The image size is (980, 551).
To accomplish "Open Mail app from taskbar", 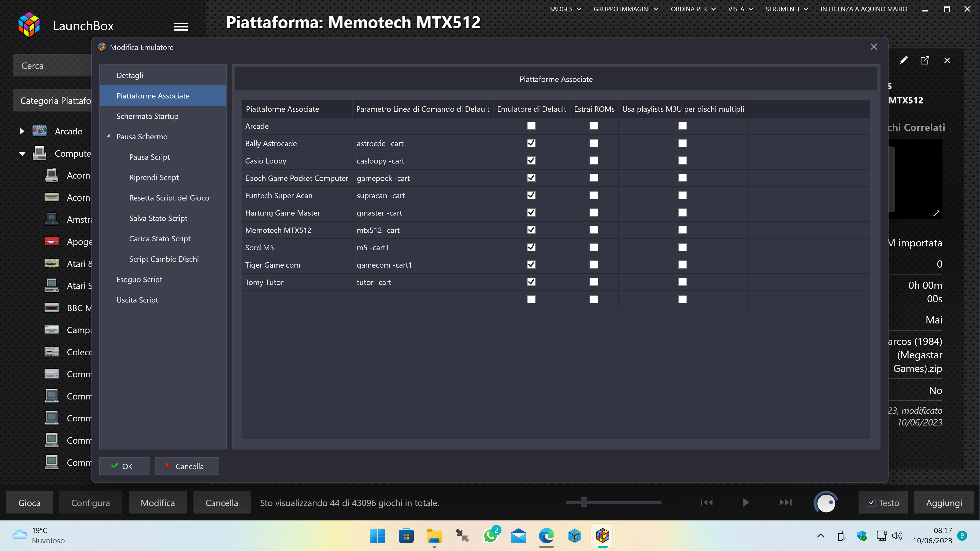I will point(518,536).
